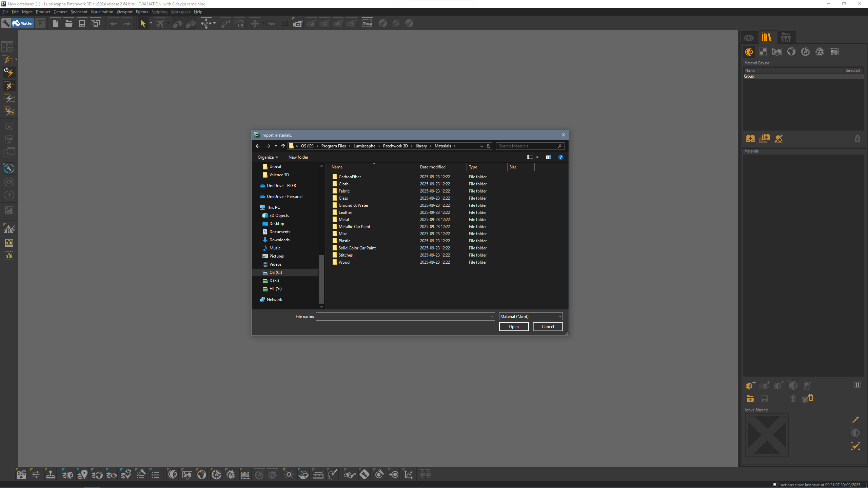Open the Visualization menu
The image size is (868, 488).
102,12
